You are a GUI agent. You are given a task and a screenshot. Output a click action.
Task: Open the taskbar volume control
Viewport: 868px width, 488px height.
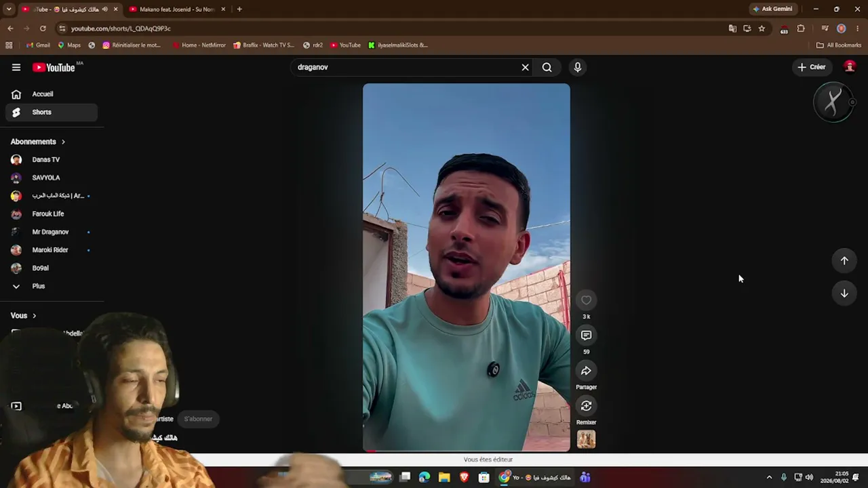click(x=809, y=477)
